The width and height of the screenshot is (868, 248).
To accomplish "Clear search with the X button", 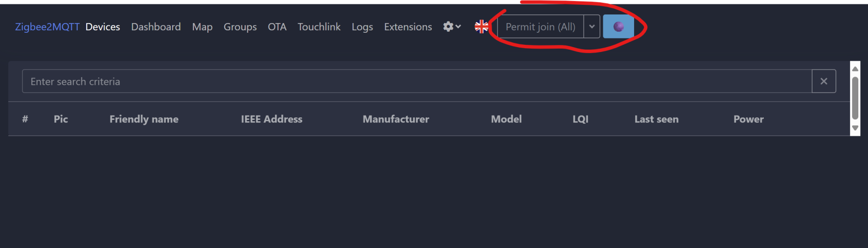I will tap(824, 81).
